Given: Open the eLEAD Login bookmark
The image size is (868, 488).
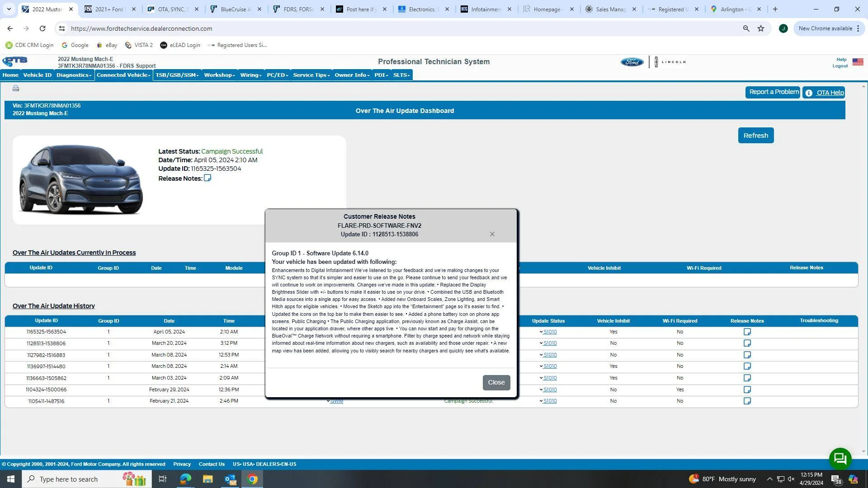Looking at the screenshot, I should click(180, 45).
